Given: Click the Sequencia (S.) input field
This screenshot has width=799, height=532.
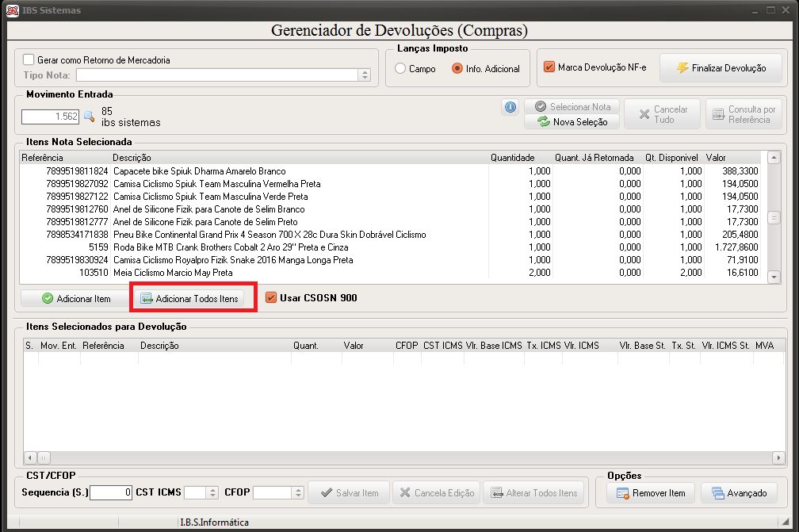Looking at the screenshot, I should point(111,493).
